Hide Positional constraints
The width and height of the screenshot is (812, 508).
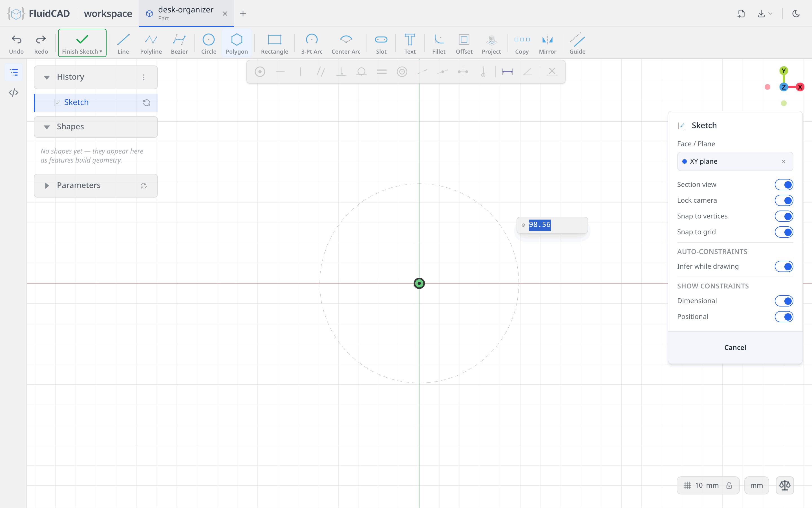(784, 316)
